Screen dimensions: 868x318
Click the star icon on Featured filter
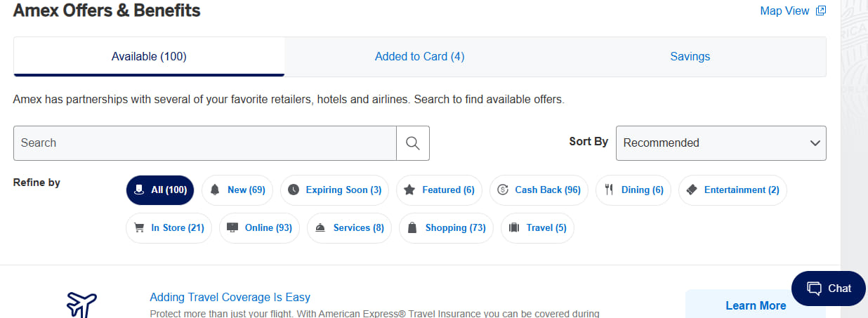[x=409, y=190]
